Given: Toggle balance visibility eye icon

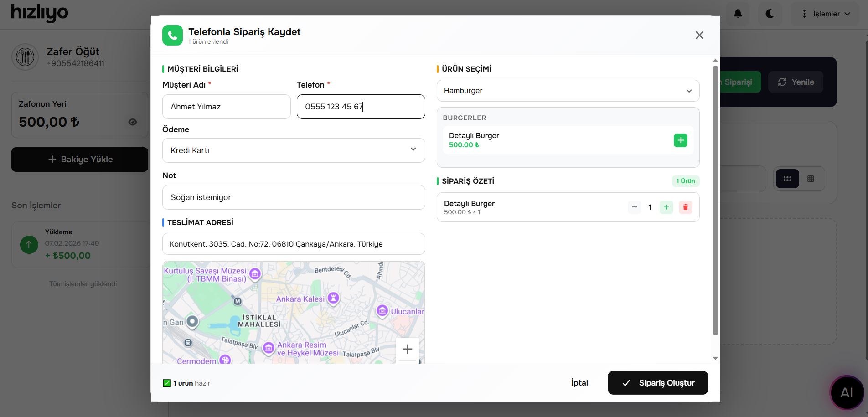Looking at the screenshot, I should click(x=133, y=122).
